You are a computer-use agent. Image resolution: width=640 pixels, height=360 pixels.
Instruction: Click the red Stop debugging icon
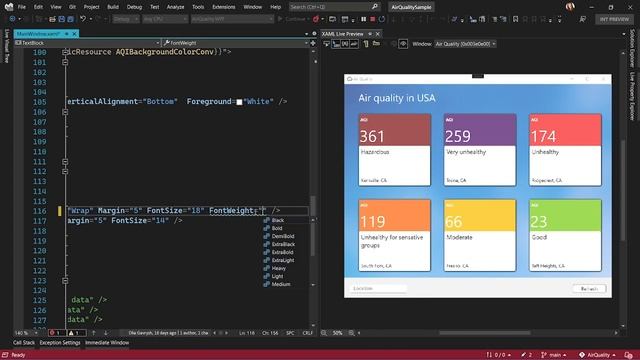[373, 19]
